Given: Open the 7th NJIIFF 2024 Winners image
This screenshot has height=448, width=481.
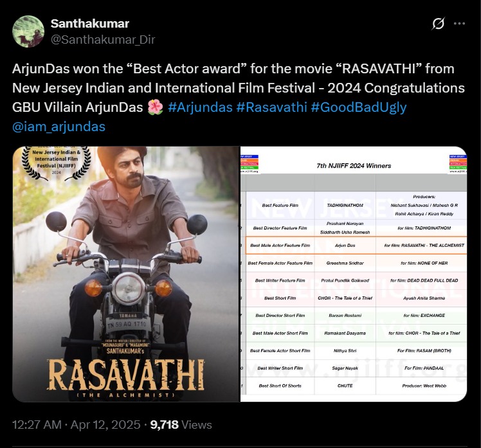Looking at the screenshot, I should (x=354, y=274).
